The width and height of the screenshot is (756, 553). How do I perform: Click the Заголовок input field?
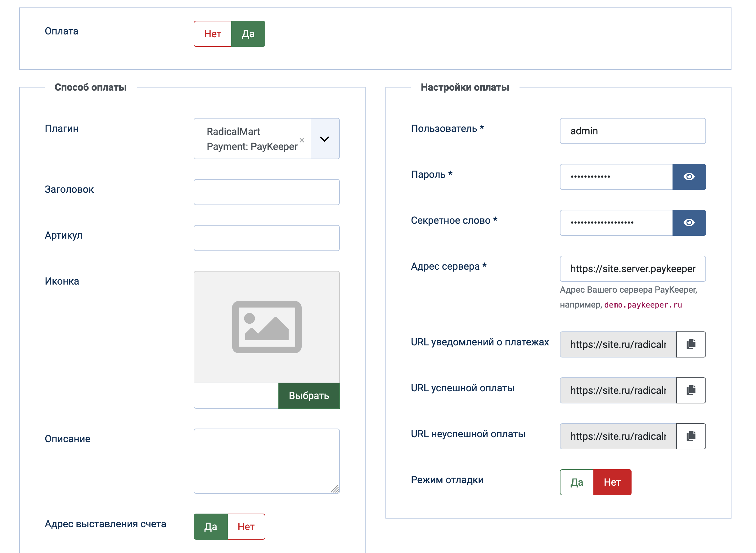266,192
